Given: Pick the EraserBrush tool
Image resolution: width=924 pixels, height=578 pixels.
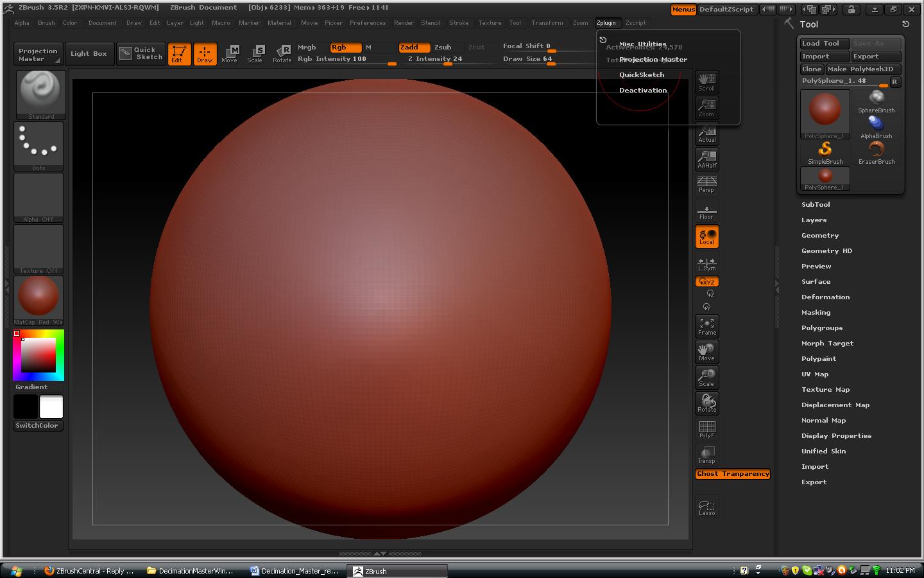Looking at the screenshot, I should click(876, 153).
